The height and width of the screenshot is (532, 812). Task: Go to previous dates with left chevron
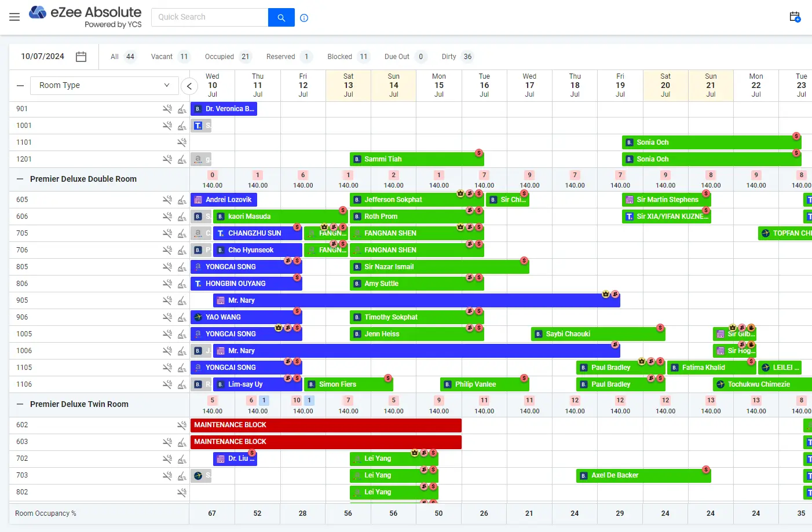click(189, 86)
